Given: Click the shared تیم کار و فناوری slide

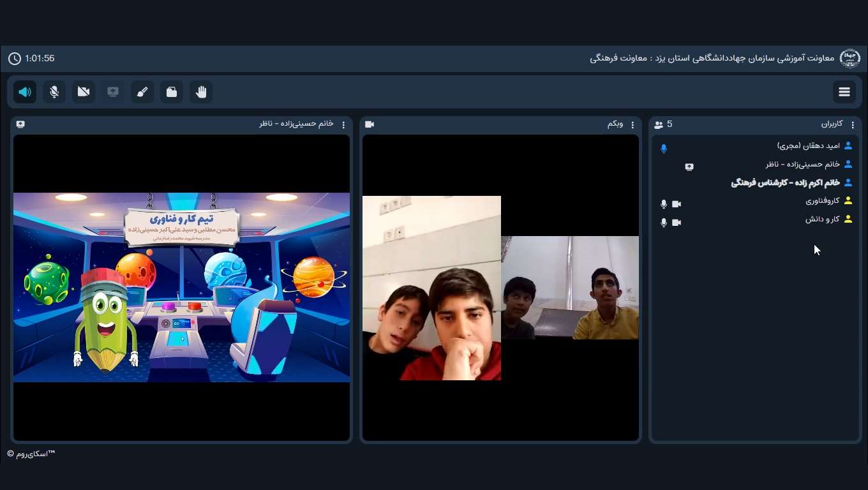Looking at the screenshot, I should 181,287.
